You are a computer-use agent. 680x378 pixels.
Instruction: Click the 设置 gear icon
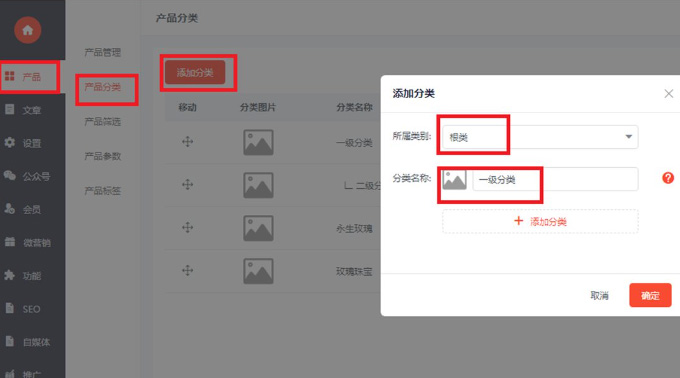(x=10, y=142)
